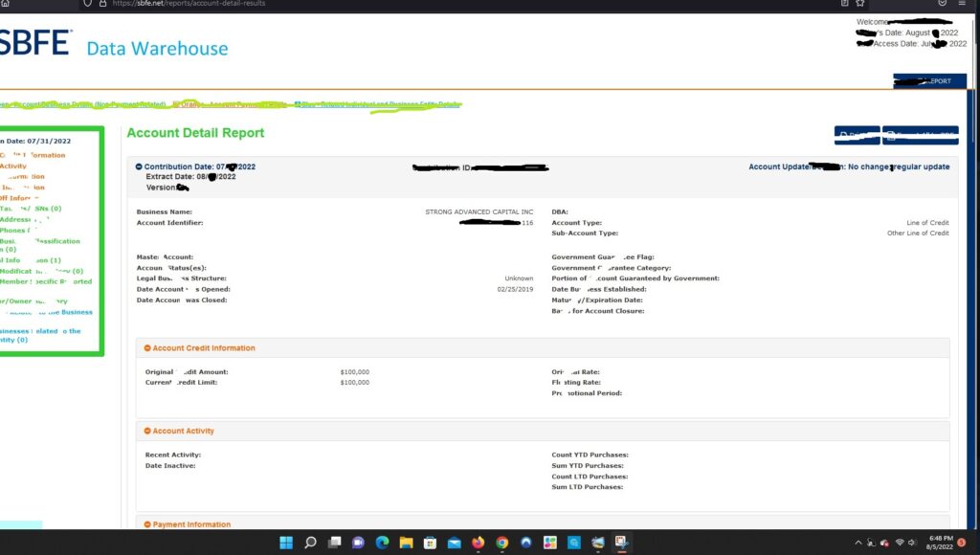Select the date opened value 02/25/2019
The image size is (980, 555).
click(x=515, y=289)
